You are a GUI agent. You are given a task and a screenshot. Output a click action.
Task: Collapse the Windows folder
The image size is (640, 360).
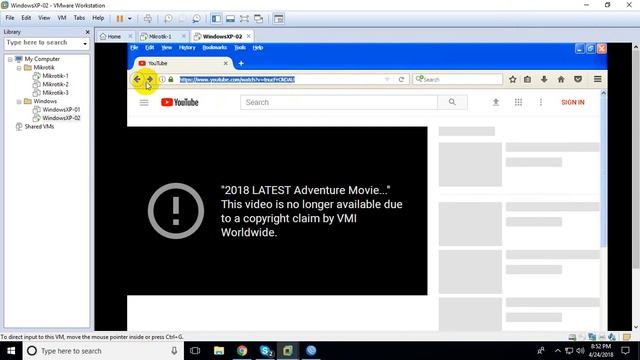pos(19,101)
